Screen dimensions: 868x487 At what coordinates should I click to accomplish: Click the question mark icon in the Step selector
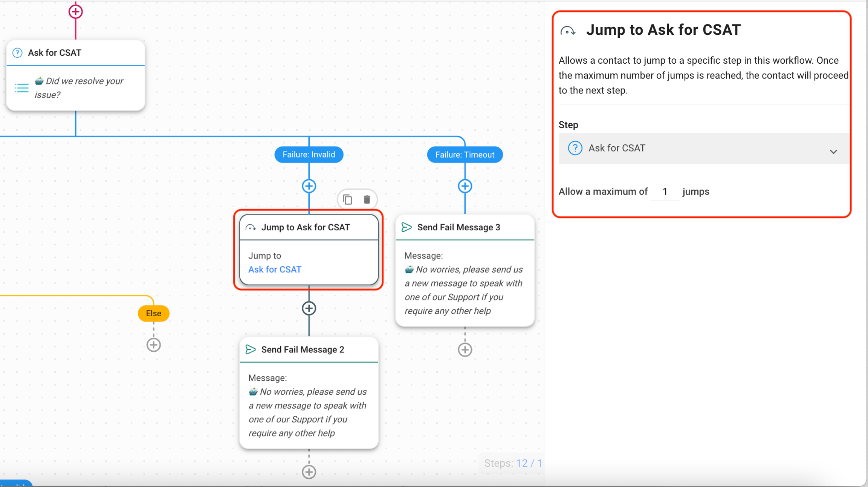pyautogui.click(x=575, y=148)
